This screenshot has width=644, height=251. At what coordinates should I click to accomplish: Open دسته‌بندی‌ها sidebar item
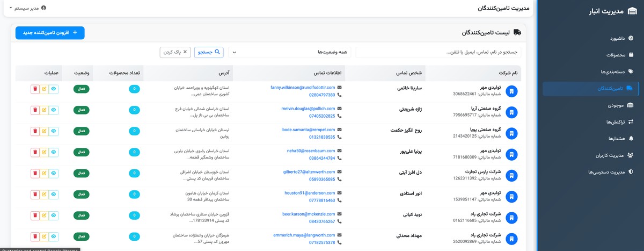click(x=617, y=71)
